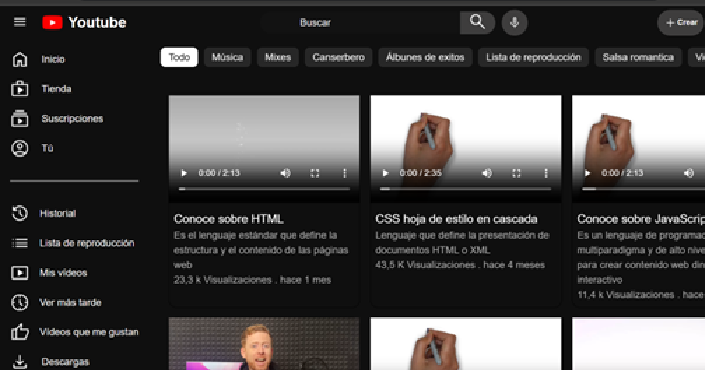
Task: Click Videos que me gustan sidebar label
Action: point(89,332)
